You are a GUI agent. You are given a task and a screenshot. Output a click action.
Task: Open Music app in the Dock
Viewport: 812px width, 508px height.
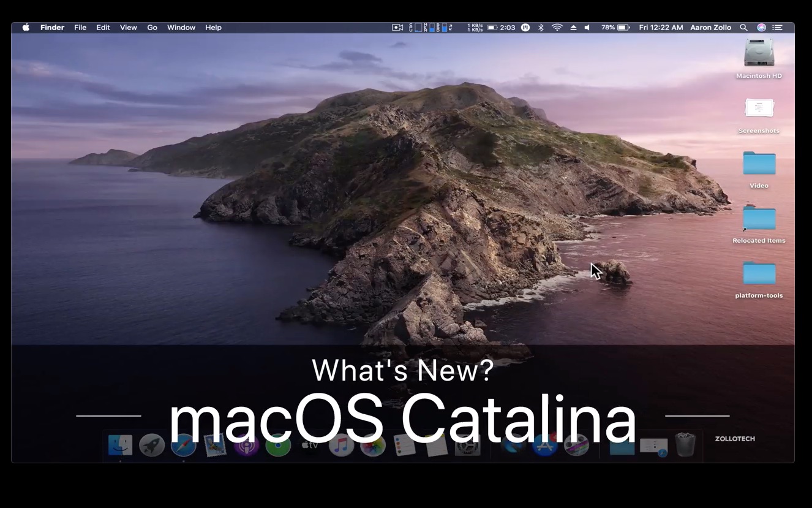[x=341, y=445]
